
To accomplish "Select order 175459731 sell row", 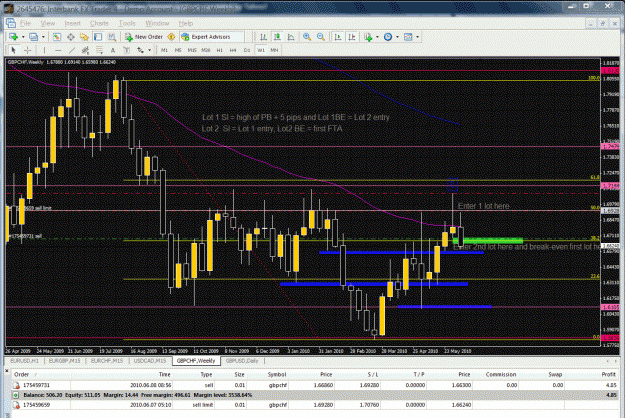I will tap(315, 385).
